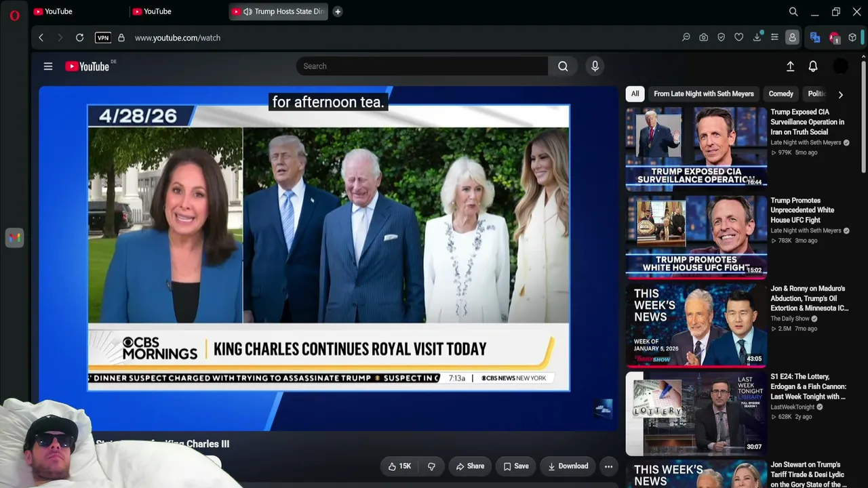Submit search with the magnifier button
The width and height of the screenshot is (868, 488).
563,66
